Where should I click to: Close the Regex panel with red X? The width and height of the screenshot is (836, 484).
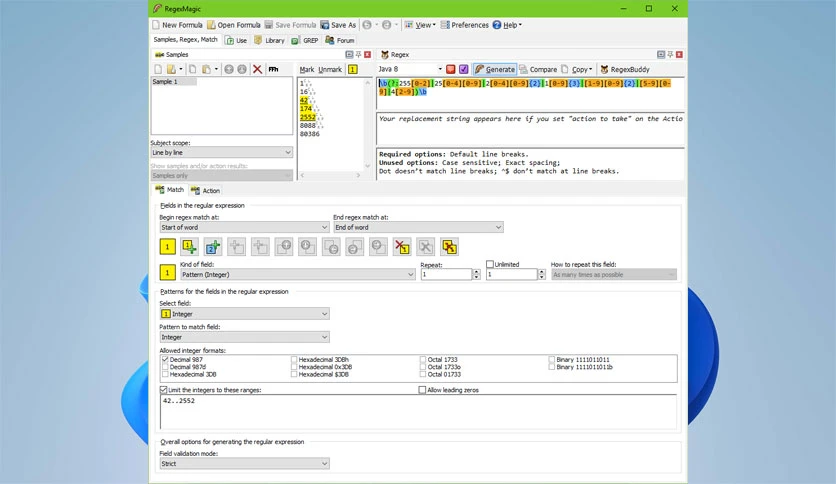pyautogui.click(x=679, y=54)
